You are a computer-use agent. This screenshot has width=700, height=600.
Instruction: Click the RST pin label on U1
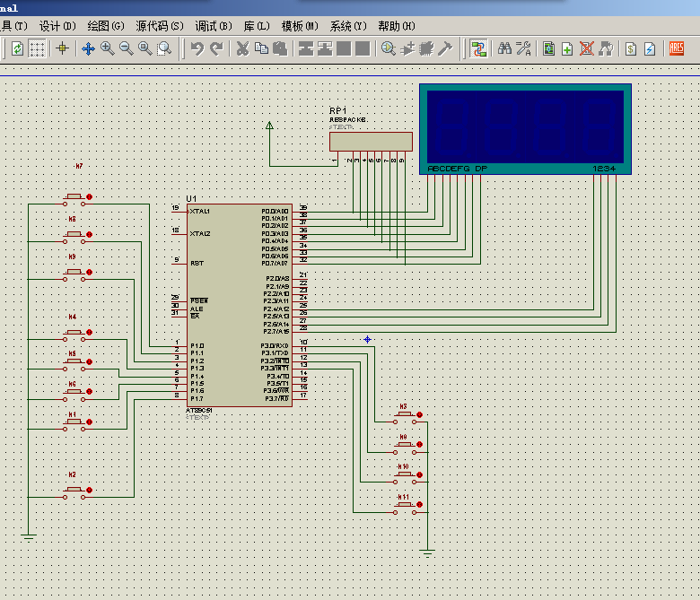tap(197, 263)
